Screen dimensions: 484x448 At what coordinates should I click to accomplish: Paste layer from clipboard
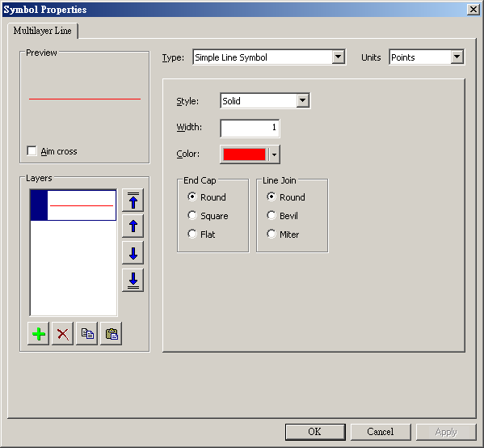(112, 334)
